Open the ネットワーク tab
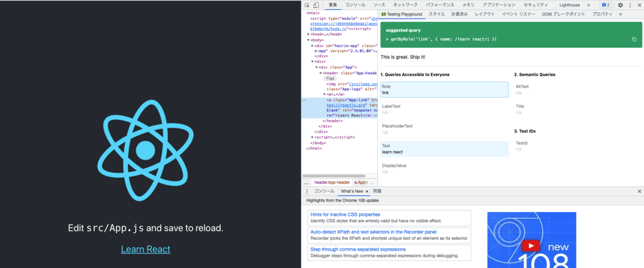 click(x=405, y=5)
